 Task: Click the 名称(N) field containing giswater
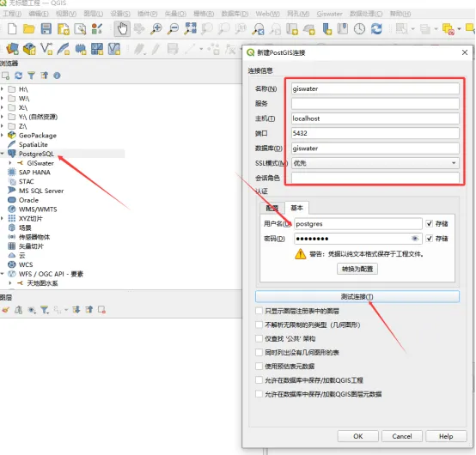375,89
